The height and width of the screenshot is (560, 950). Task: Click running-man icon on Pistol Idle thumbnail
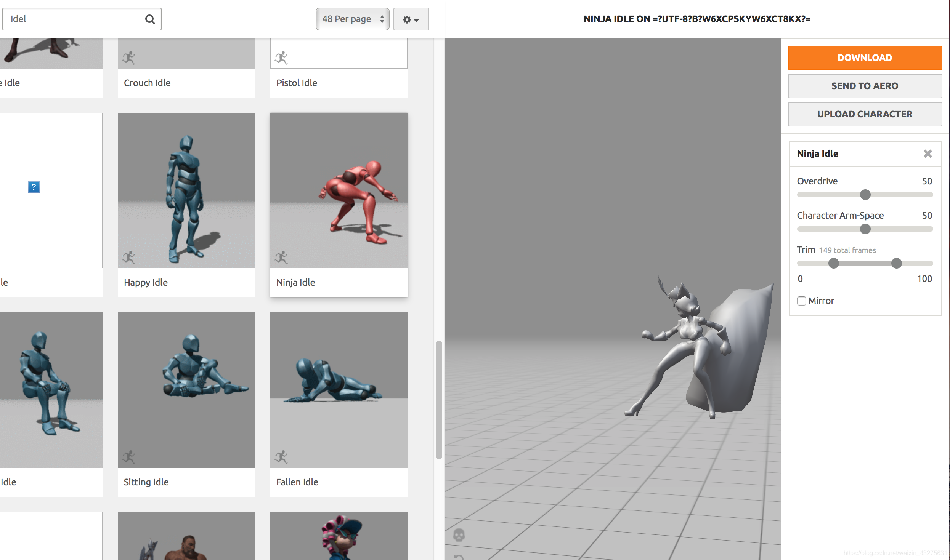281,58
